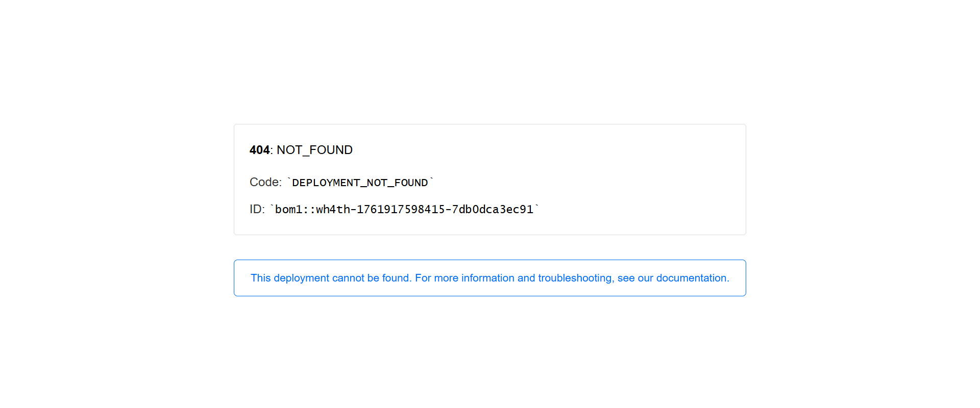
Task: Click the bold 404 status number
Action: [x=259, y=150]
